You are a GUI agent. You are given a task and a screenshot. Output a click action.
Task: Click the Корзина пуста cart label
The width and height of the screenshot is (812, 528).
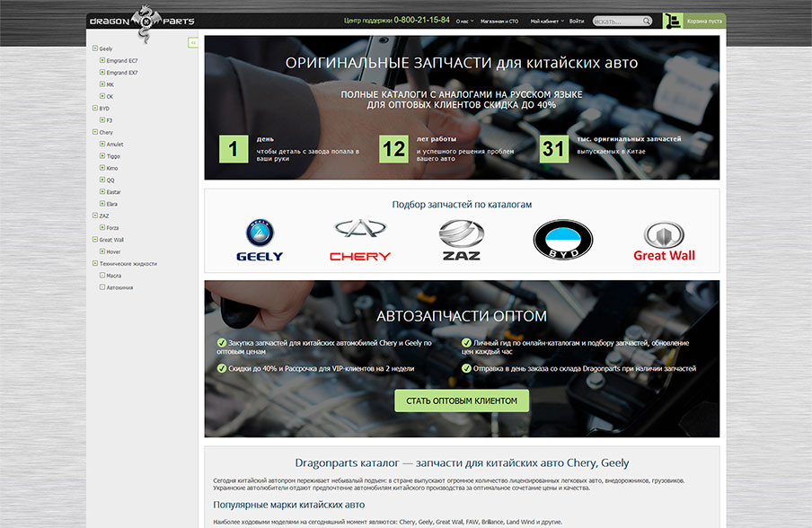coord(704,22)
